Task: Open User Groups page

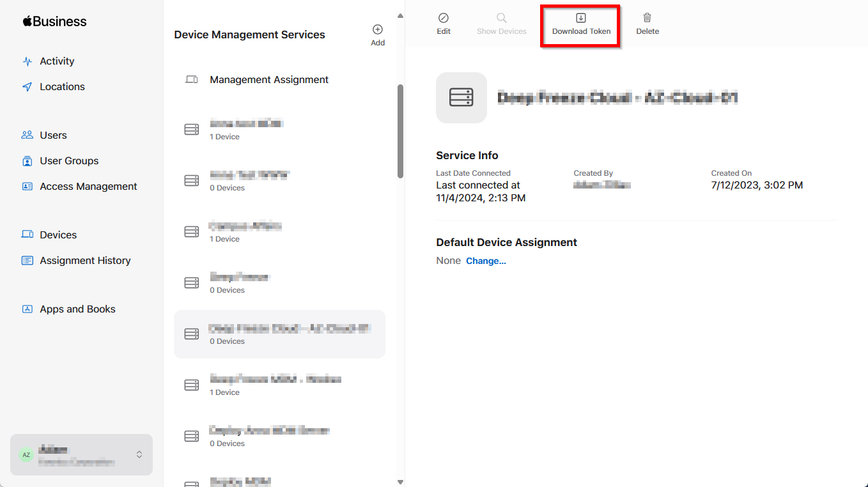Action: point(61,161)
